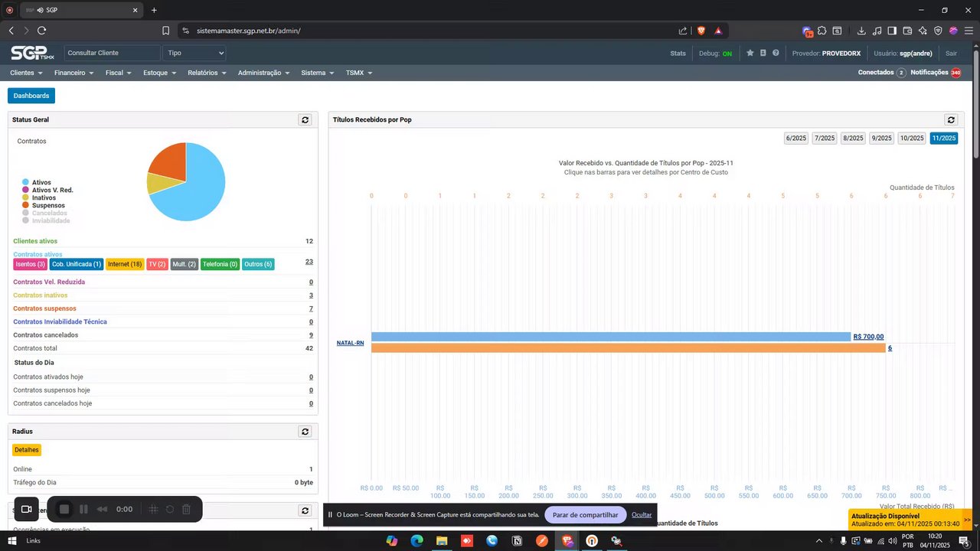Open the Relatórios menu
980x551 pixels.
pos(207,73)
